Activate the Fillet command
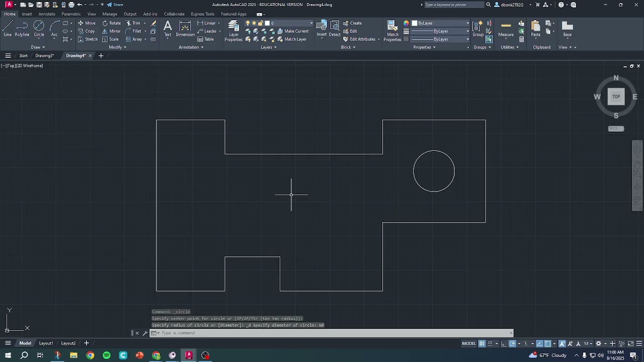The height and width of the screenshot is (362, 644). pyautogui.click(x=134, y=31)
